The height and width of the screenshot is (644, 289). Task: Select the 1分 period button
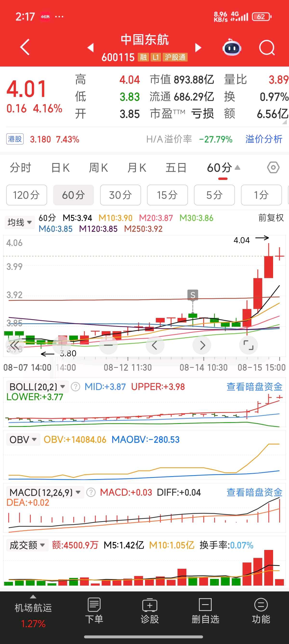click(261, 195)
